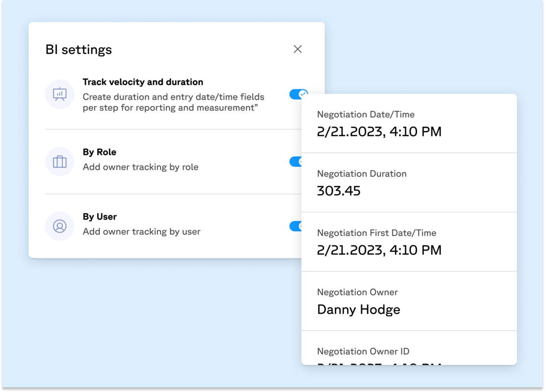Viewport: 545px width, 392px height.
Task: Click the briefcase icon beside By Role
Action: point(60,162)
